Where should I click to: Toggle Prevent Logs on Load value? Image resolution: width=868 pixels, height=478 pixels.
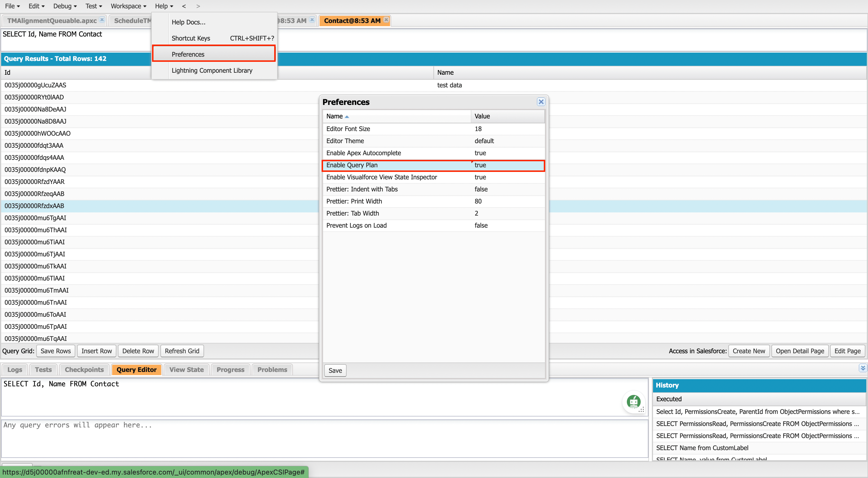[481, 225]
